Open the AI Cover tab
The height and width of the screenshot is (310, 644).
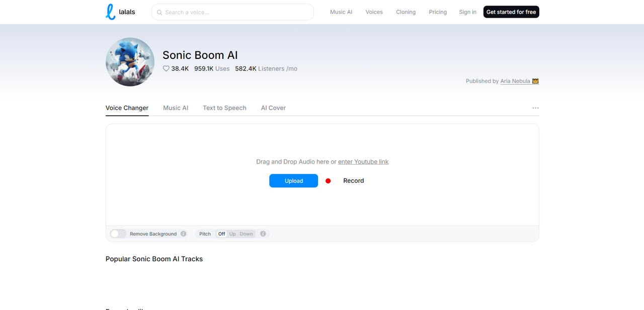pyautogui.click(x=273, y=108)
